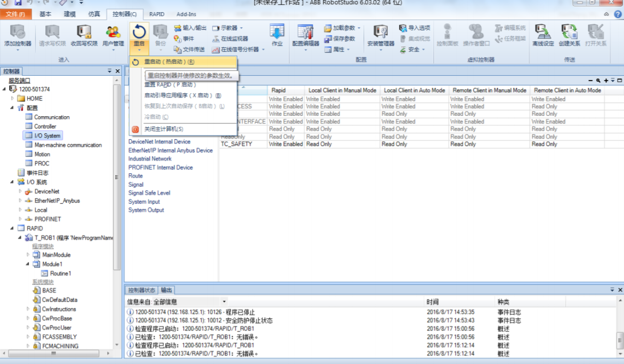Screen dimensions: 624x364
Task: Click 加载参数 load parameters
Action: pyautogui.click(x=342, y=28)
